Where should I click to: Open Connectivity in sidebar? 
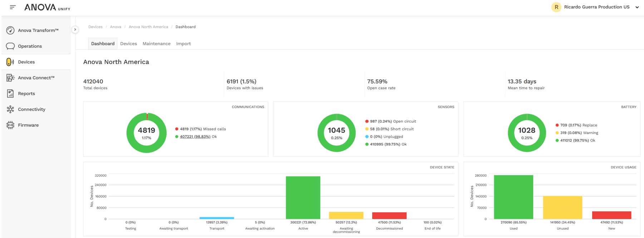click(36, 109)
